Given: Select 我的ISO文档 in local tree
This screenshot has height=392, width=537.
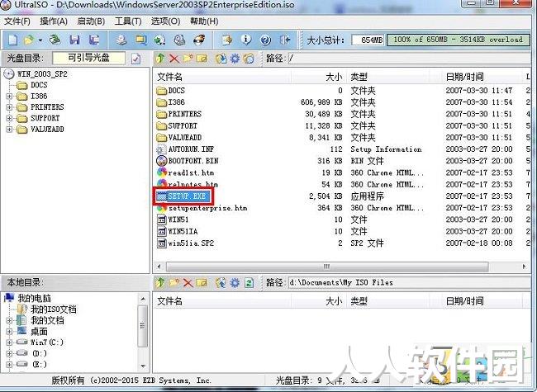Looking at the screenshot, I should click(x=54, y=309).
